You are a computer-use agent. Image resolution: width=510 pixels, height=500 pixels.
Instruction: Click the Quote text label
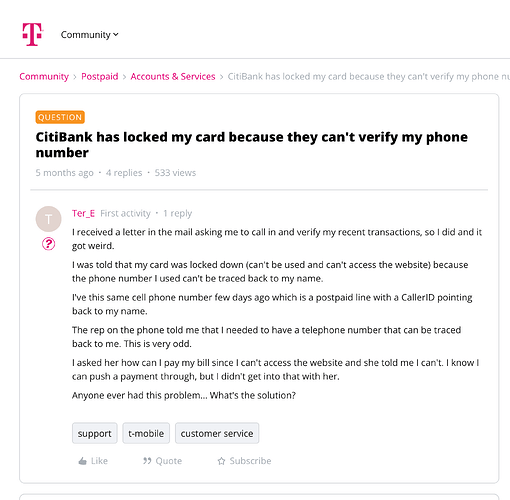click(169, 461)
